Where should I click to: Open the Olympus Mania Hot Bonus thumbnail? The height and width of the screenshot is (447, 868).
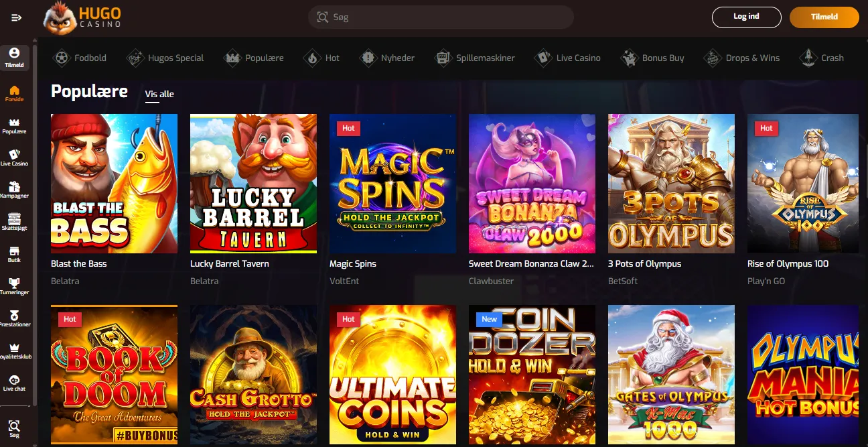point(803,375)
